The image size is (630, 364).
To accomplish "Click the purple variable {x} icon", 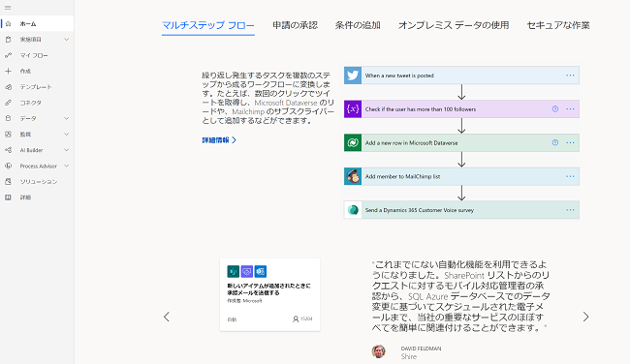I will tap(353, 109).
